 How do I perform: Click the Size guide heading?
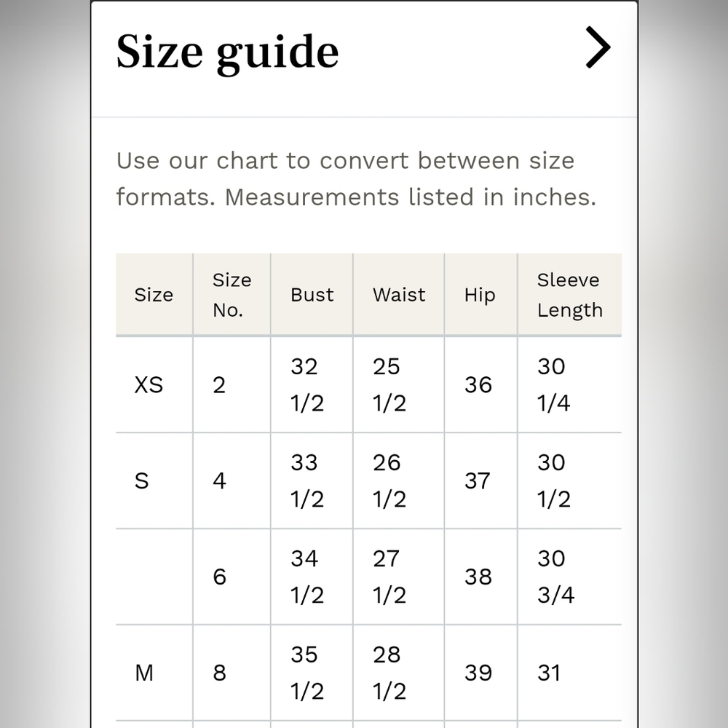point(227,52)
